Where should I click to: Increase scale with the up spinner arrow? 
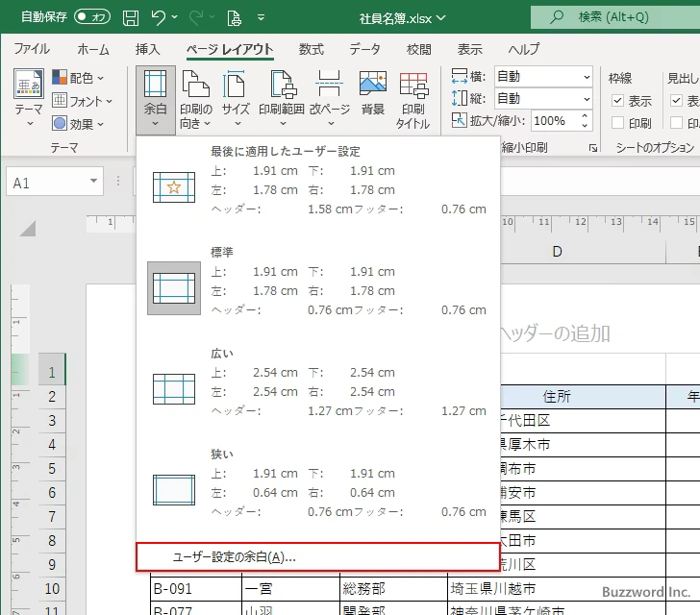tap(585, 116)
